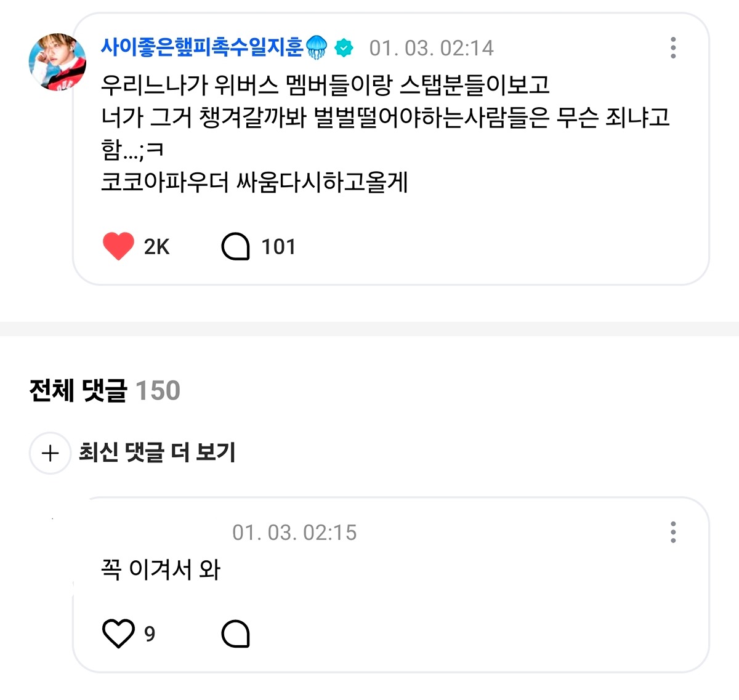Tap the jellyfish emoji in the username
Viewport: 739px width, 700px height.
pos(317,47)
